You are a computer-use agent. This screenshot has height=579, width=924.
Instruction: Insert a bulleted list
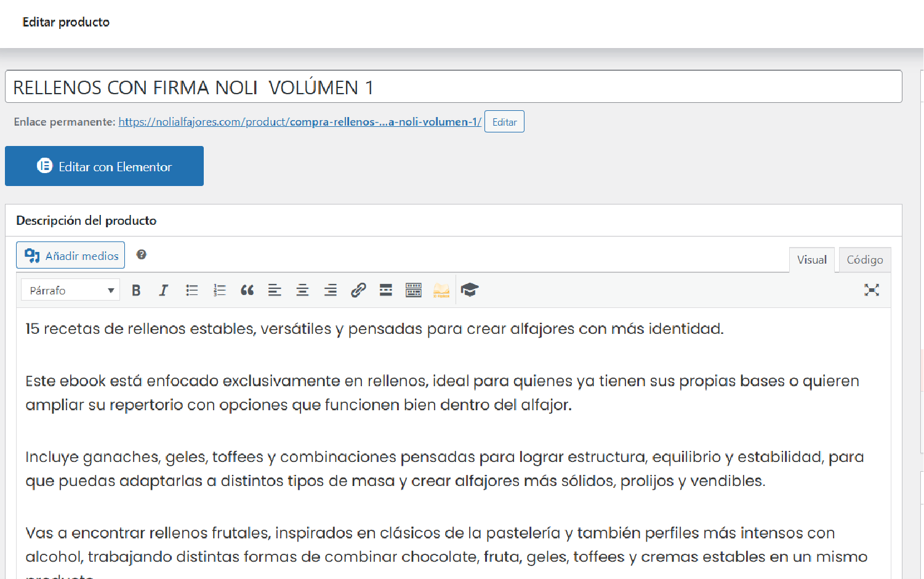[191, 290]
